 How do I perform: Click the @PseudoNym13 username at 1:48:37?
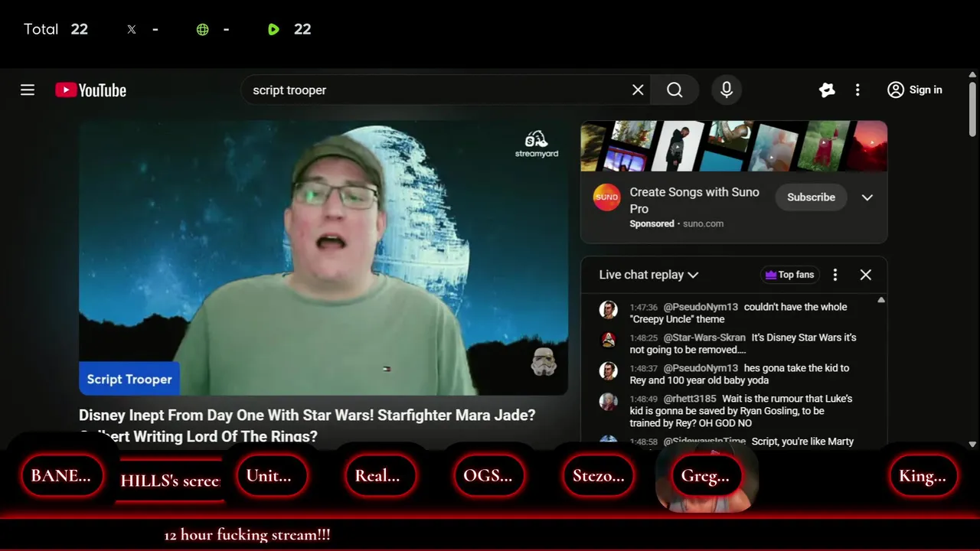tap(701, 368)
